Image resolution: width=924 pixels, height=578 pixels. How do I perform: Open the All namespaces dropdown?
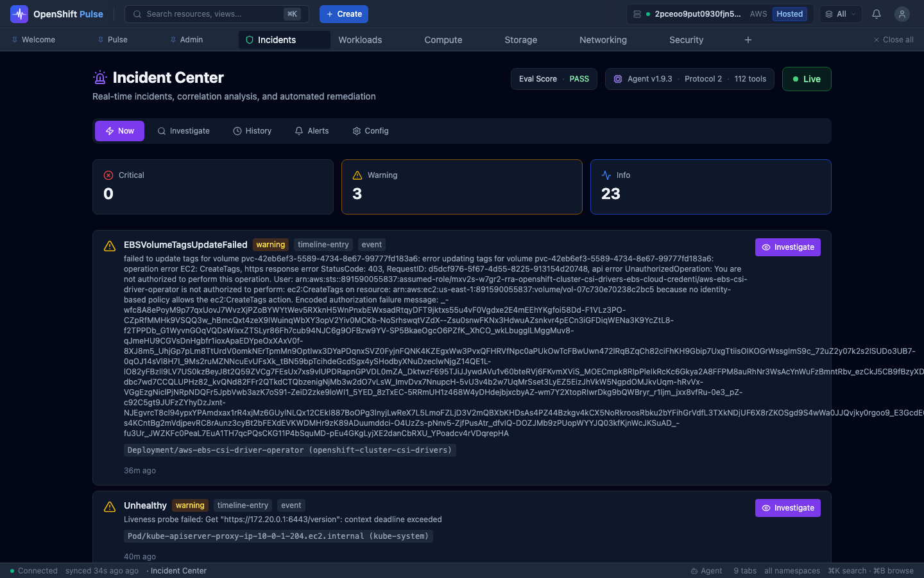point(840,14)
